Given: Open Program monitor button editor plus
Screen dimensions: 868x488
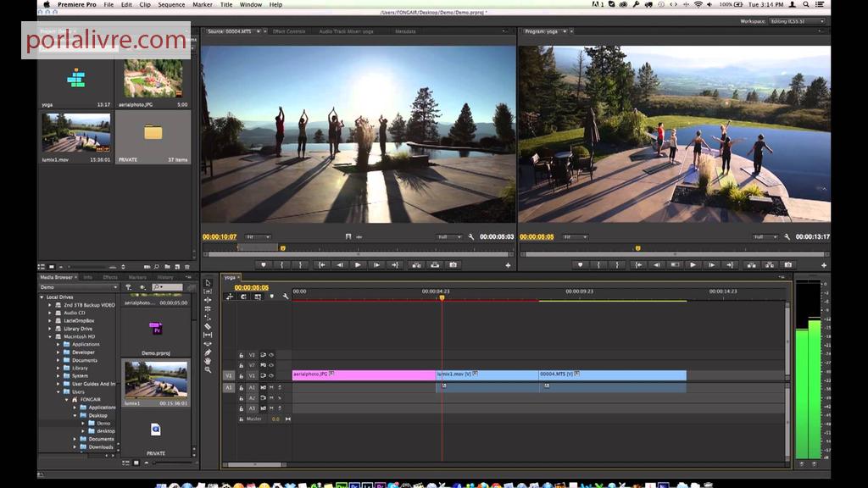Looking at the screenshot, I should pos(824,265).
